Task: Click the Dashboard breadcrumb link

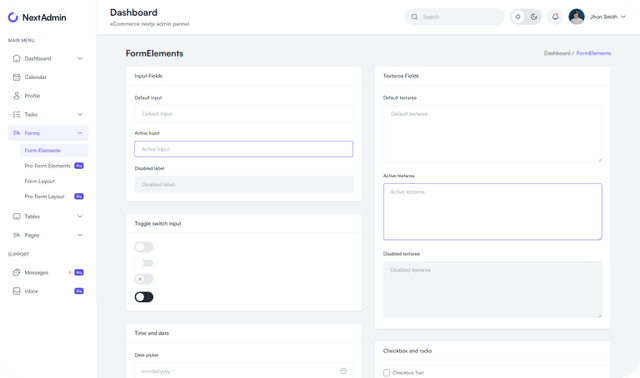Action: [557, 53]
